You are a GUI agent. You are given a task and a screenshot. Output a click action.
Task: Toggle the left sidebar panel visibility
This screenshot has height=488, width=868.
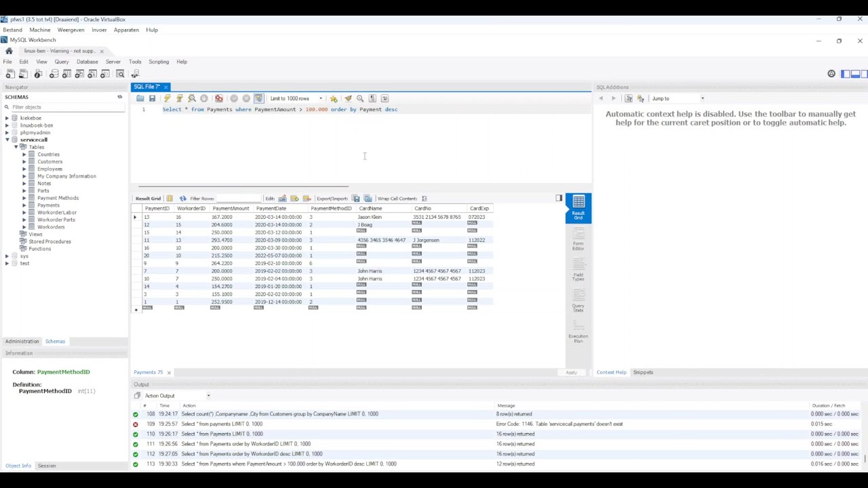click(x=846, y=74)
